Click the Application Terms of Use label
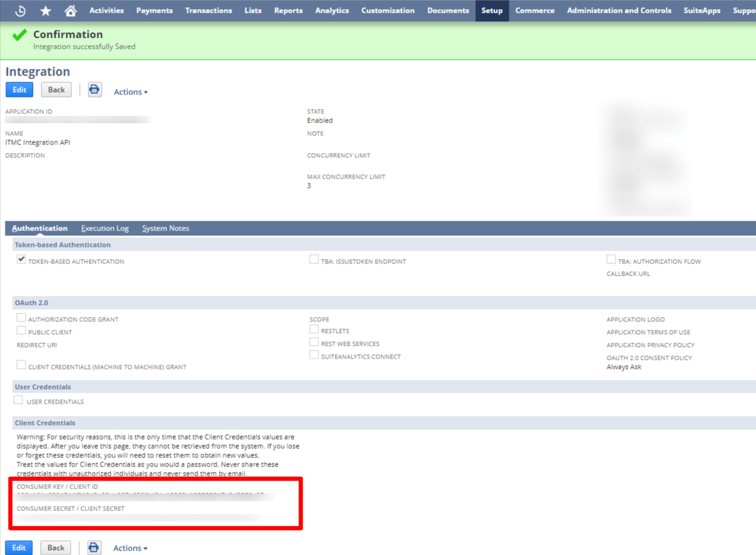The height and width of the screenshot is (555, 756). 649,332
